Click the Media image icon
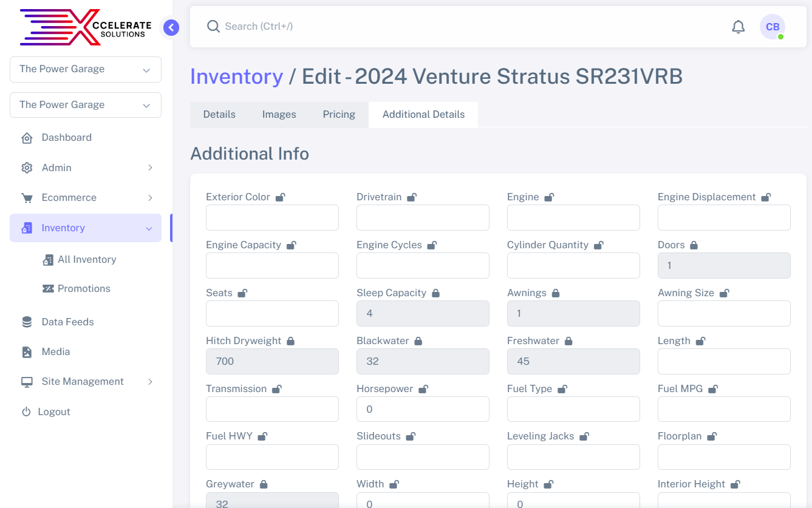This screenshot has height=508, width=812. [27, 352]
